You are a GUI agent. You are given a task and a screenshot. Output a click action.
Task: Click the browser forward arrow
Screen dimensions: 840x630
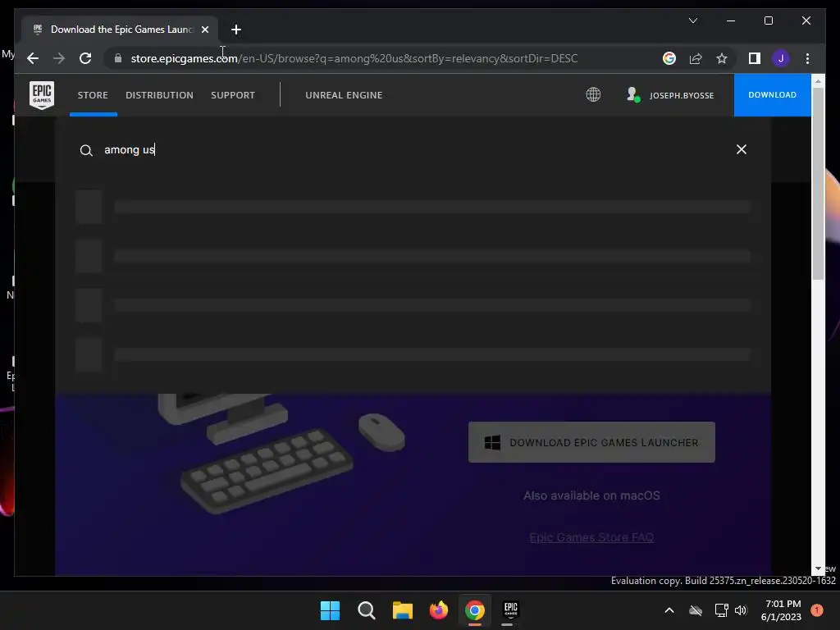[59, 58]
